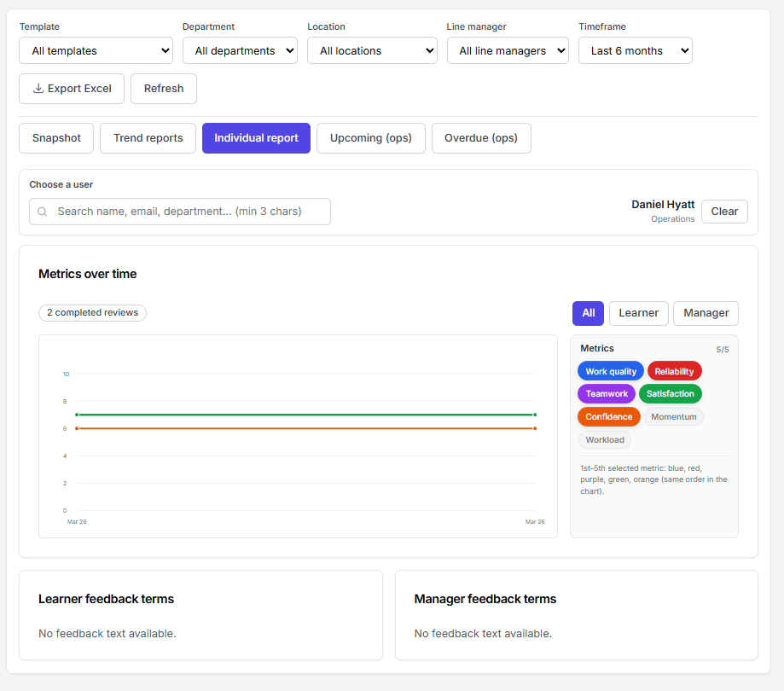Expand the All departments dropdown
The height and width of the screenshot is (691, 784).
pyautogui.click(x=240, y=50)
